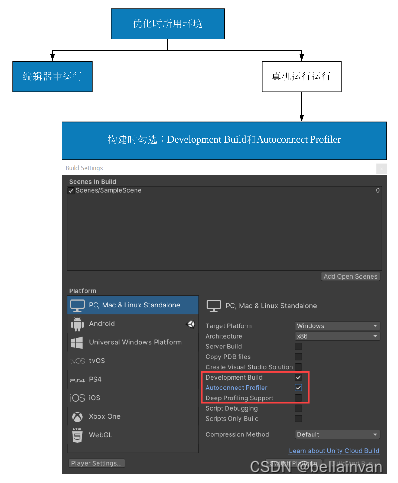Click the PC, Mac & Linux Standalone settings header text

271,306
